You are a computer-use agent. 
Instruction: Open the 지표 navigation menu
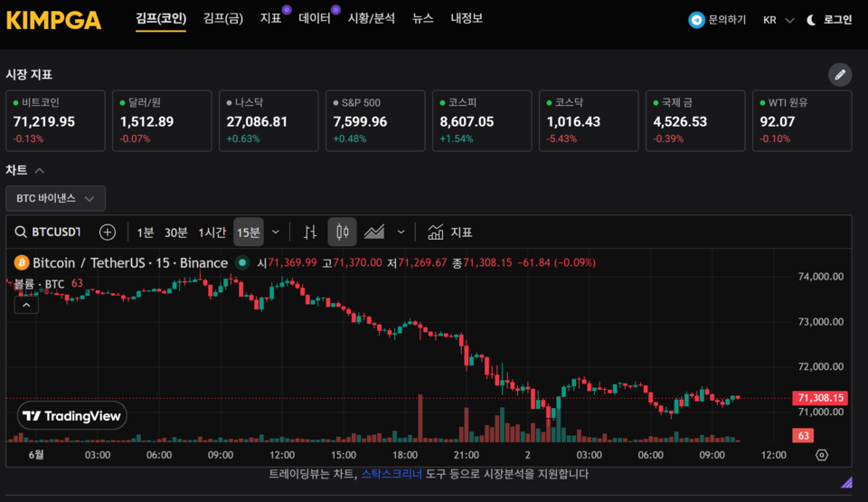click(271, 19)
